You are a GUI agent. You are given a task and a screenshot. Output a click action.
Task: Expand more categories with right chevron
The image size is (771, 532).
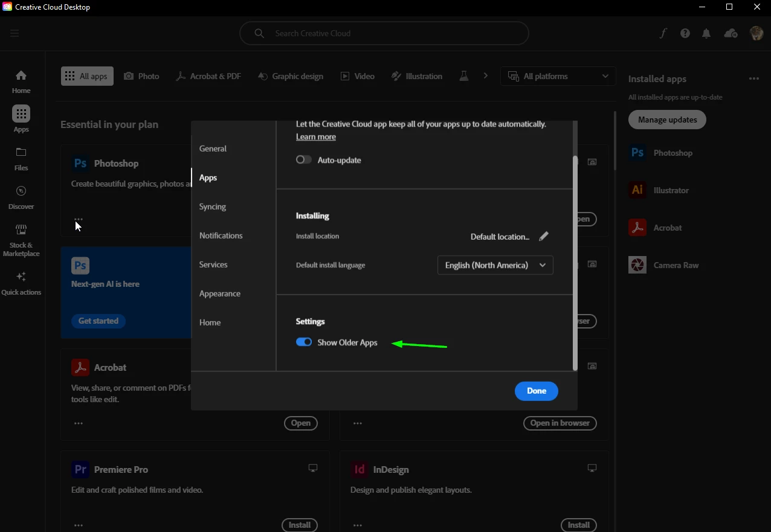485,76
